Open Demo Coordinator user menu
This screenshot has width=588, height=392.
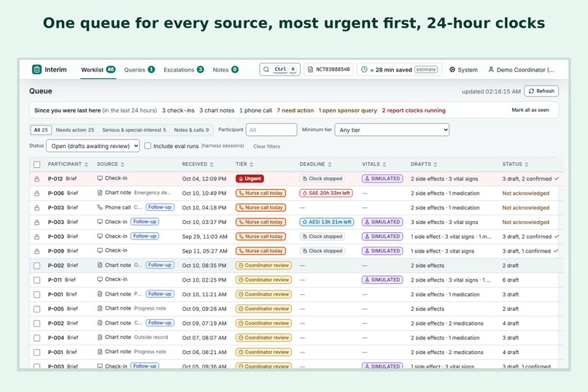tap(521, 69)
